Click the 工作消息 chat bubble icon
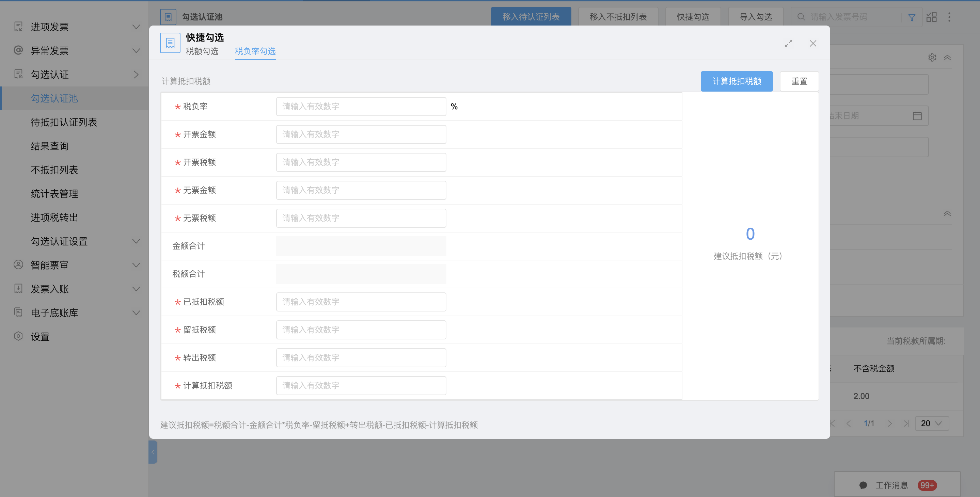Image resolution: width=980 pixels, height=497 pixels. tap(863, 485)
